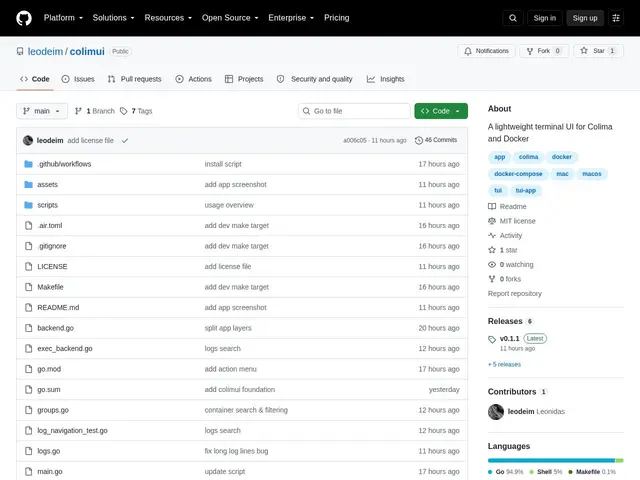Click the tui-app topic tag
Image resolution: width=640 pixels, height=480 pixels.
pos(525,191)
